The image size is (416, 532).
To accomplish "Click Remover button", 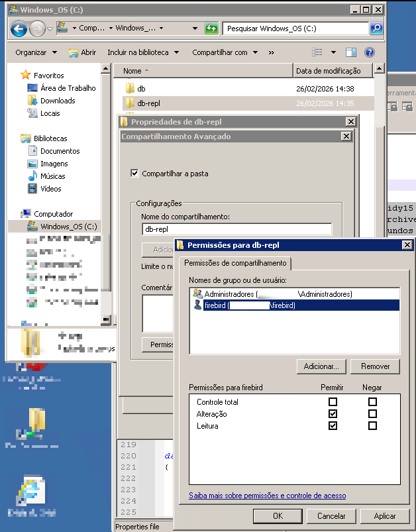I will 376,366.
